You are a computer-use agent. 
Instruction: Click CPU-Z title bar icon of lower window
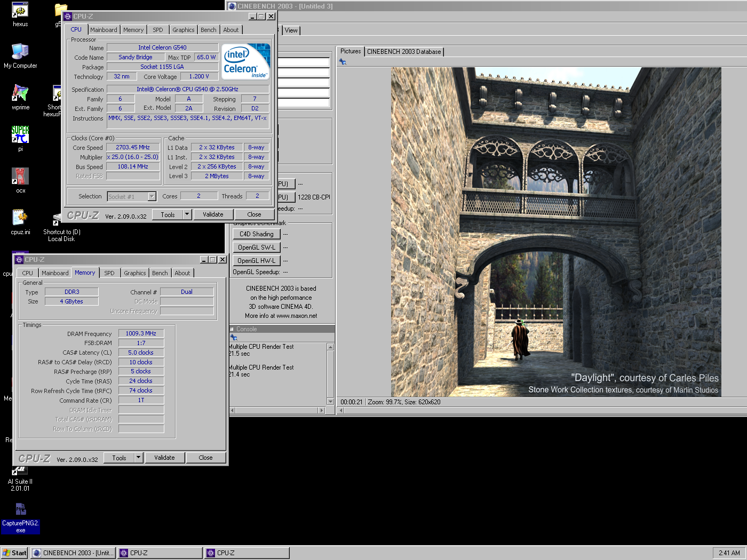(x=19, y=260)
